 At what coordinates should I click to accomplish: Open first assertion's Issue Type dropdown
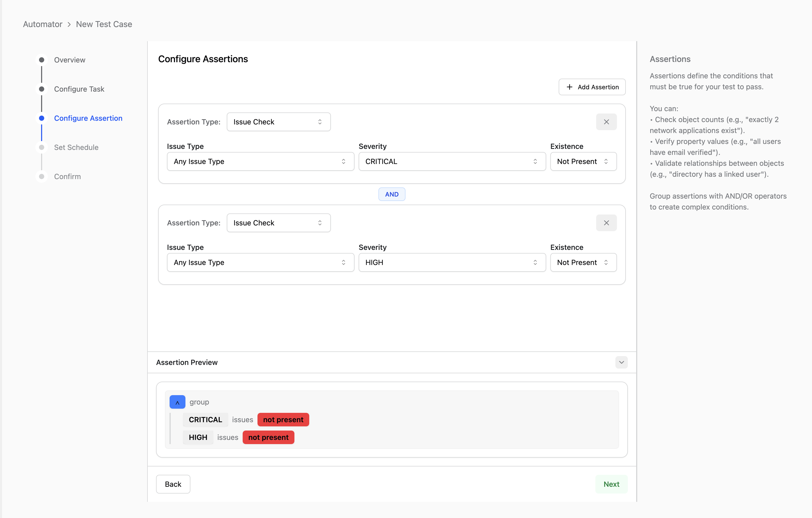(x=260, y=161)
